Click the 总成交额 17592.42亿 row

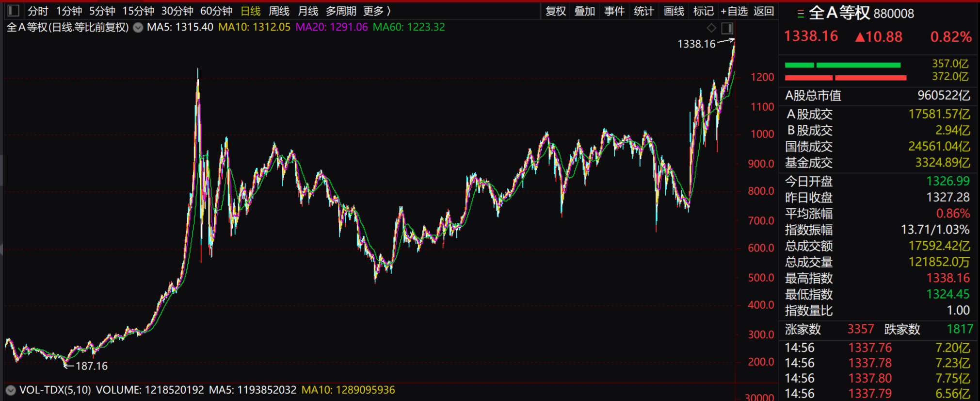tap(878, 246)
